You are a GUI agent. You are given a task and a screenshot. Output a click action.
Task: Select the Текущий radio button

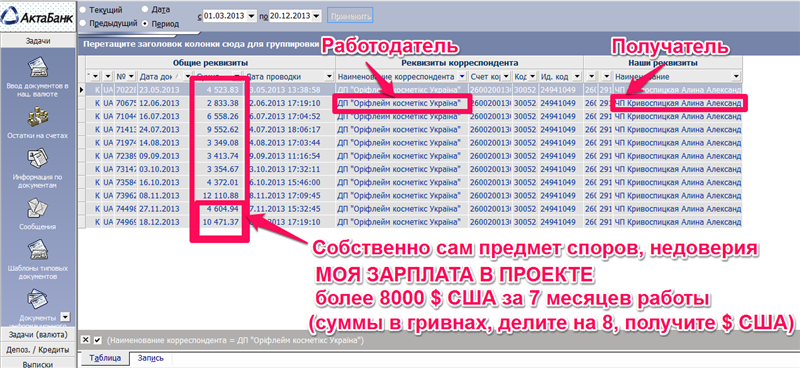[x=82, y=10]
